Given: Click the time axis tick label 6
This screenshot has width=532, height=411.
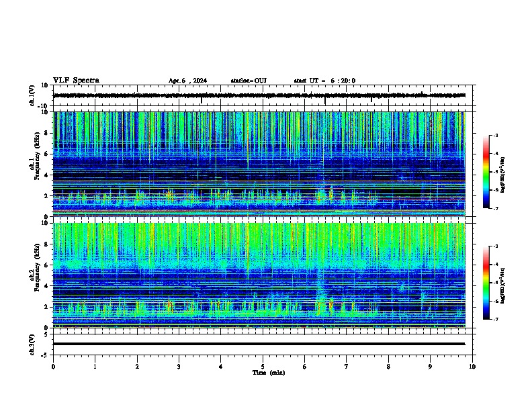Looking at the screenshot, I should click(305, 367).
